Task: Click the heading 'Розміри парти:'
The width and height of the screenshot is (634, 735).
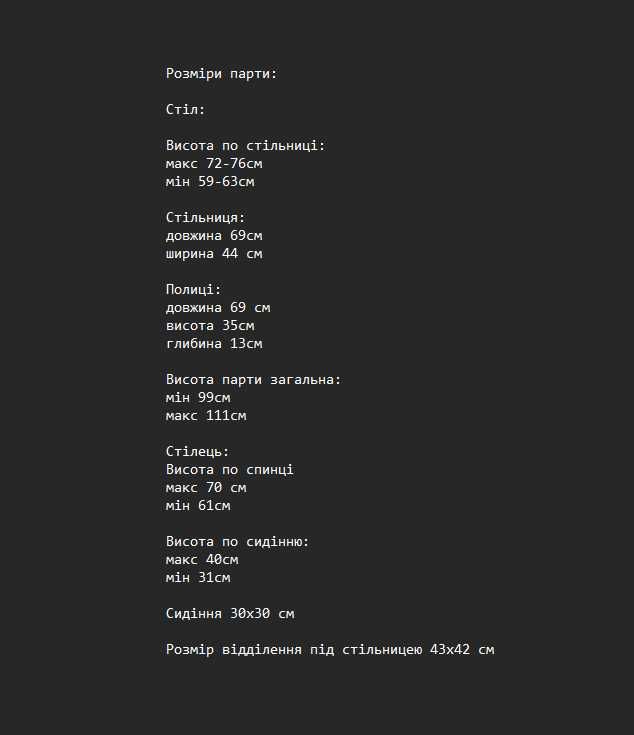Action: [x=222, y=74]
